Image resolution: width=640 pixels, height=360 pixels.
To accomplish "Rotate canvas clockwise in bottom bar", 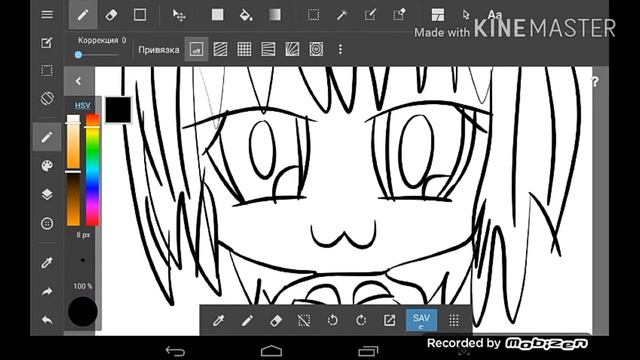I will click(x=361, y=320).
